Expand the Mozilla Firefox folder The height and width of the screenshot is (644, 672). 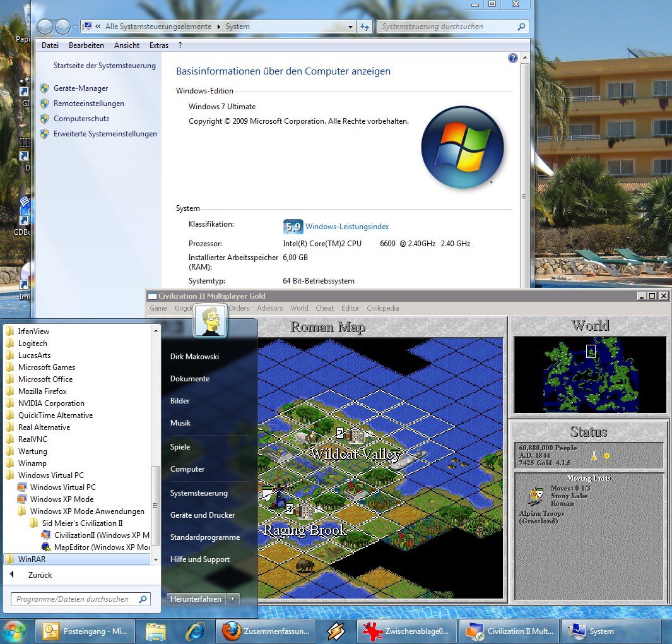pos(36,391)
